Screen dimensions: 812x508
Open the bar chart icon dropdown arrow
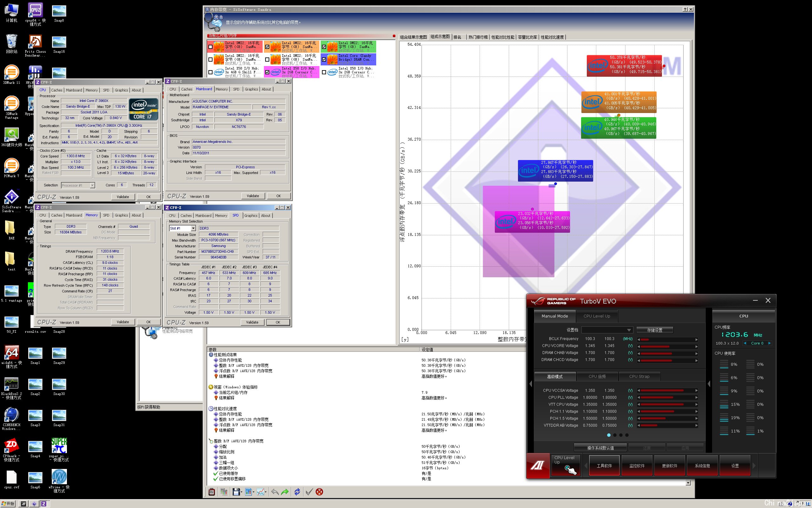point(254,492)
